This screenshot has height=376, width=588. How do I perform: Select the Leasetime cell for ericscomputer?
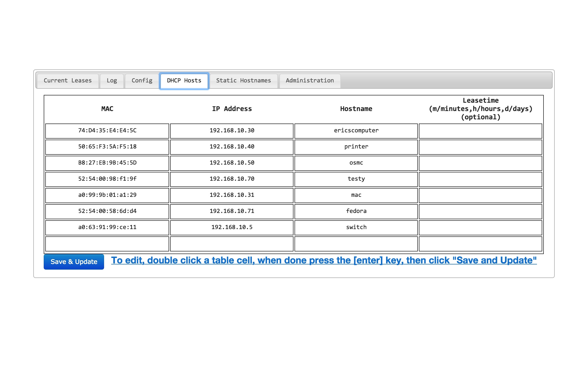480,131
